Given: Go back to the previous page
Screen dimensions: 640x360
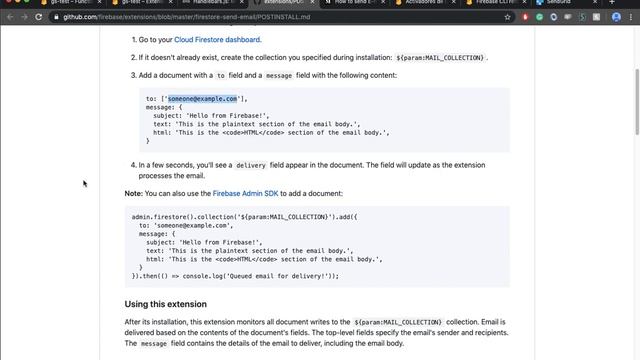Looking at the screenshot, I should pos(10,17).
